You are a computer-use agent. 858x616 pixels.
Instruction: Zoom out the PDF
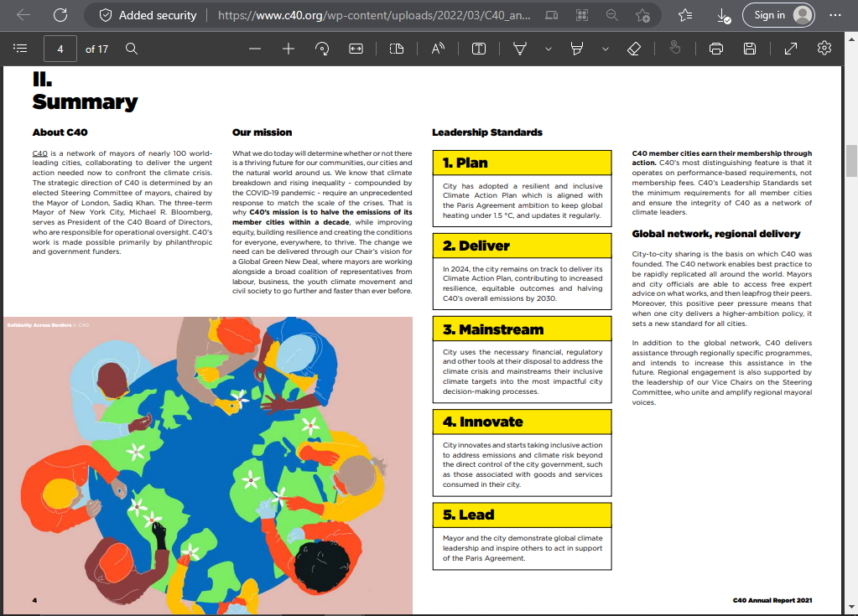pyautogui.click(x=254, y=49)
